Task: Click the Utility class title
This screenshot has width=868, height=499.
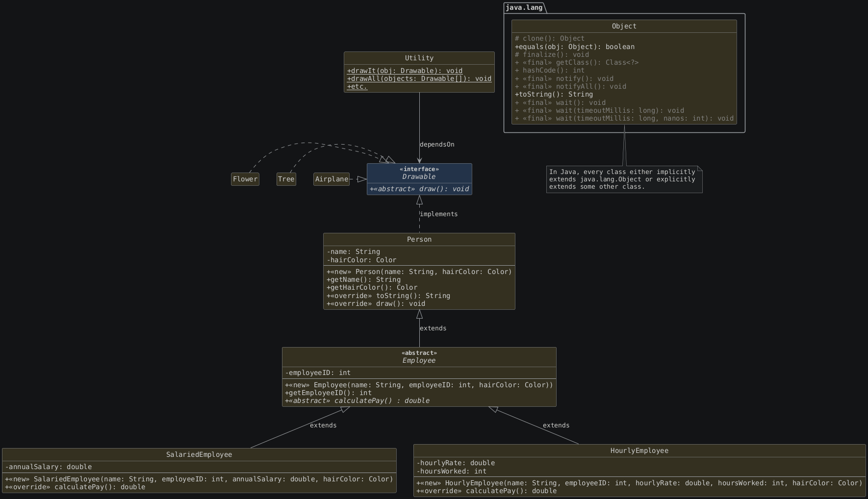Action: (x=419, y=58)
